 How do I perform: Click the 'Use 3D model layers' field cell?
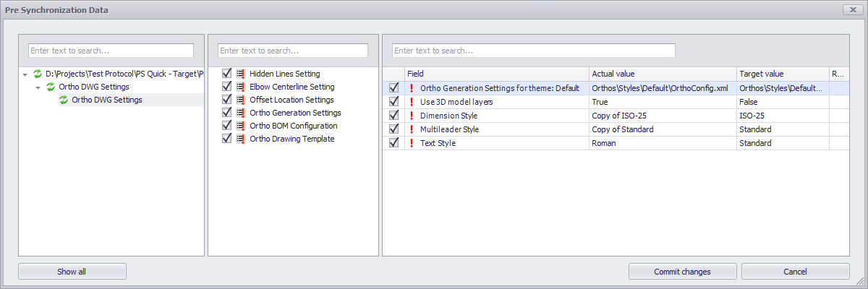(496, 102)
